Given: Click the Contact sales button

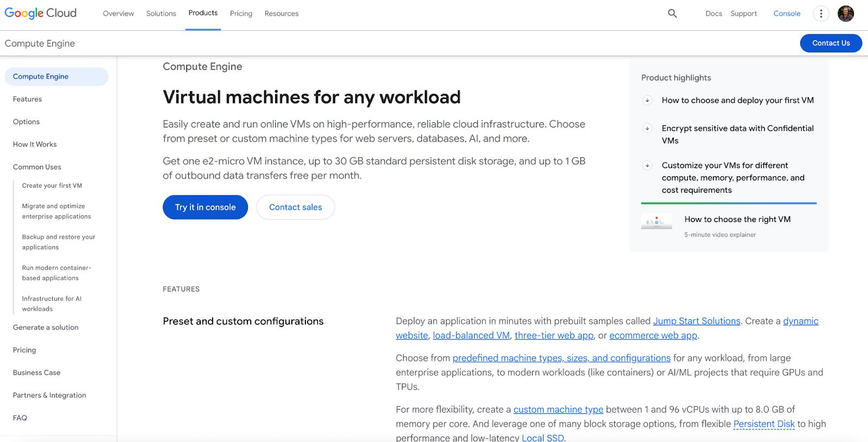Looking at the screenshot, I should click(x=296, y=207).
